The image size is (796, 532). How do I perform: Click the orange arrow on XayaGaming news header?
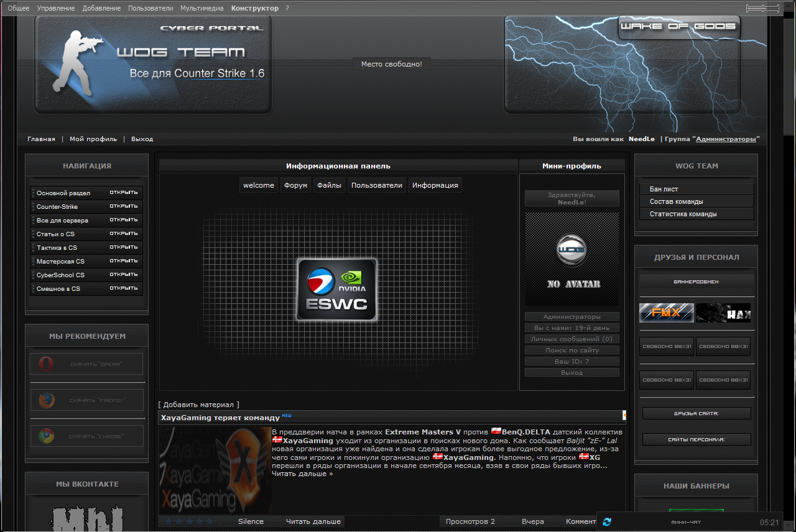624,415
